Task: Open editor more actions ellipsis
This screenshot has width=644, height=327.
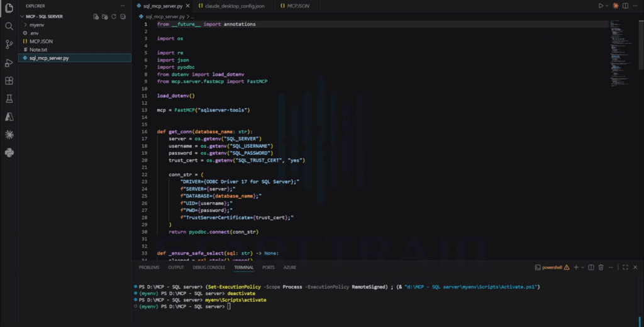Action: click(x=635, y=6)
